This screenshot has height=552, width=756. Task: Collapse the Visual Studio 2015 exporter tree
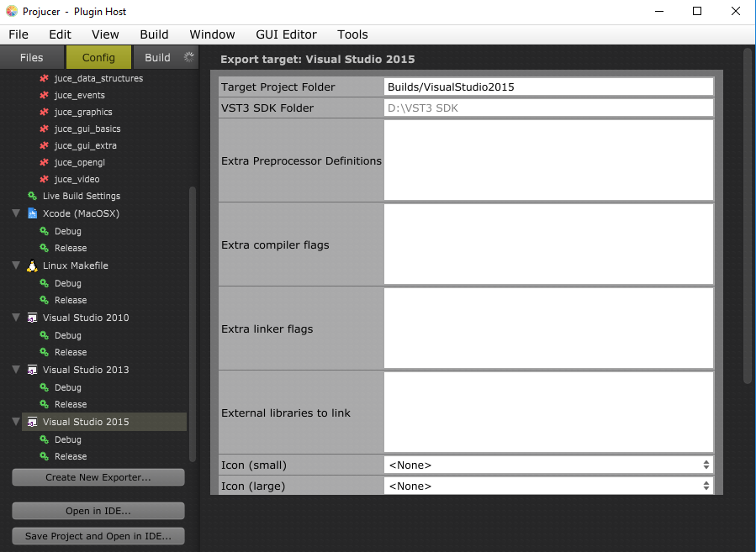tap(16, 421)
